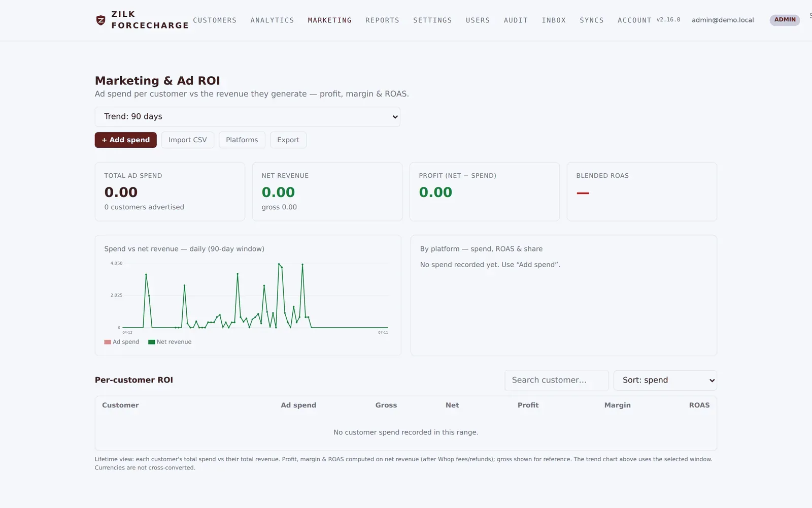Click the 'By platform' panel title
This screenshot has height=508, width=812.
coord(481,249)
